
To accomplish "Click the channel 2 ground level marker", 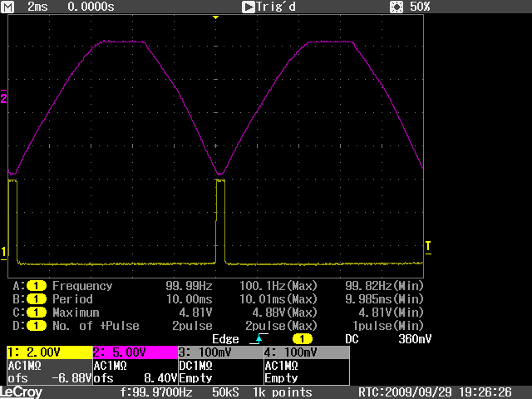I will point(3,97).
